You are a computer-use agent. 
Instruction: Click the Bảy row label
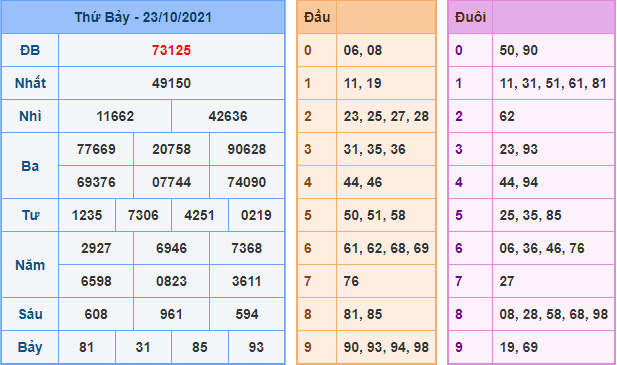pos(30,348)
